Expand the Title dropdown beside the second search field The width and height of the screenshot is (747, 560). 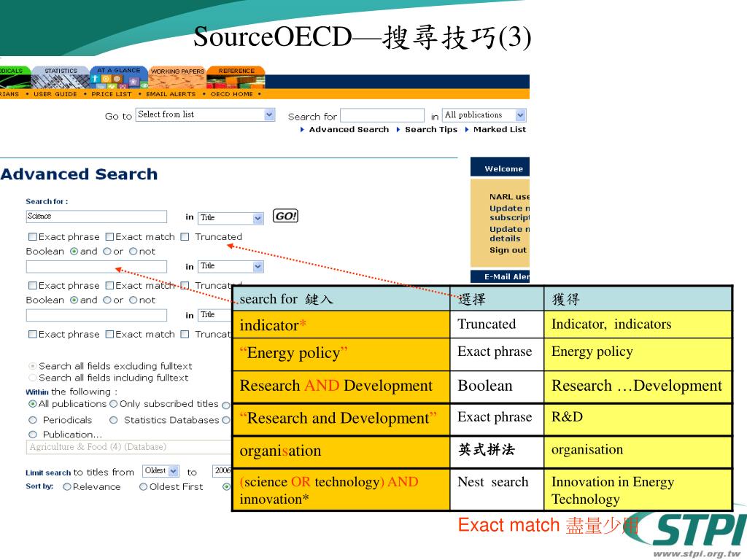231,267
